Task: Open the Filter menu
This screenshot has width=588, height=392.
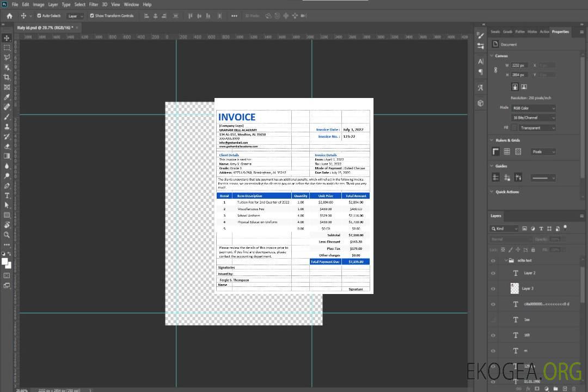Action: pyautogui.click(x=94, y=4)
